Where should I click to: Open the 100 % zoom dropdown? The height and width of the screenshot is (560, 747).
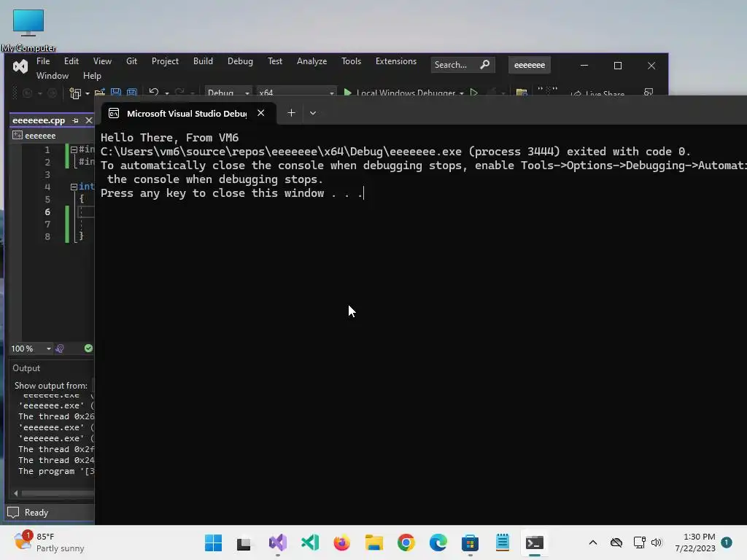pos(31,349)
